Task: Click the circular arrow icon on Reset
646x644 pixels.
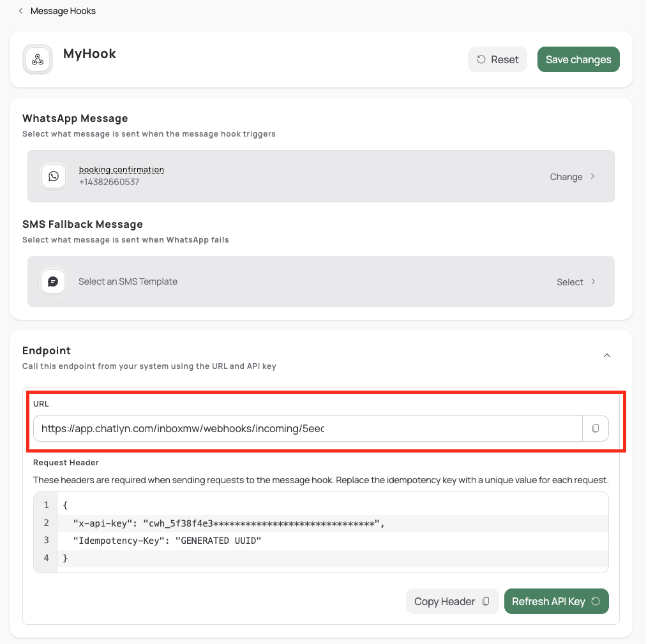Action: coord(481,59)
